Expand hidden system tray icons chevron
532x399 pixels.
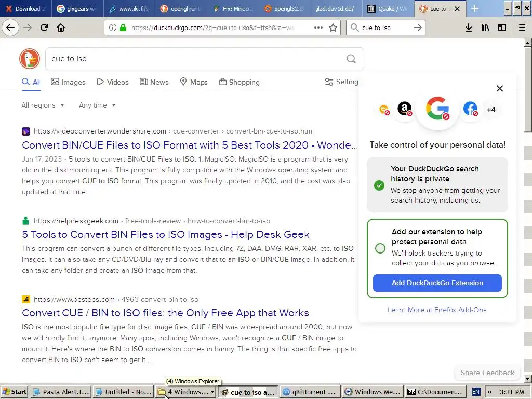click(490, 392)
